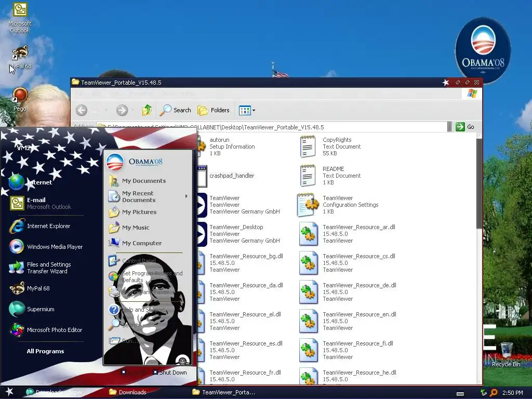532x399 pixels.
Task: Select TeamViewer_Resource_he.dll file name
Action: pos(360,373)
